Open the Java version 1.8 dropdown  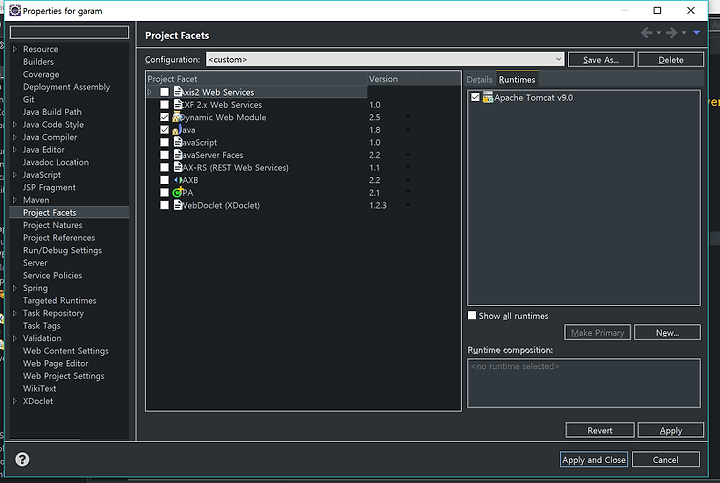(x=408, y=129)
